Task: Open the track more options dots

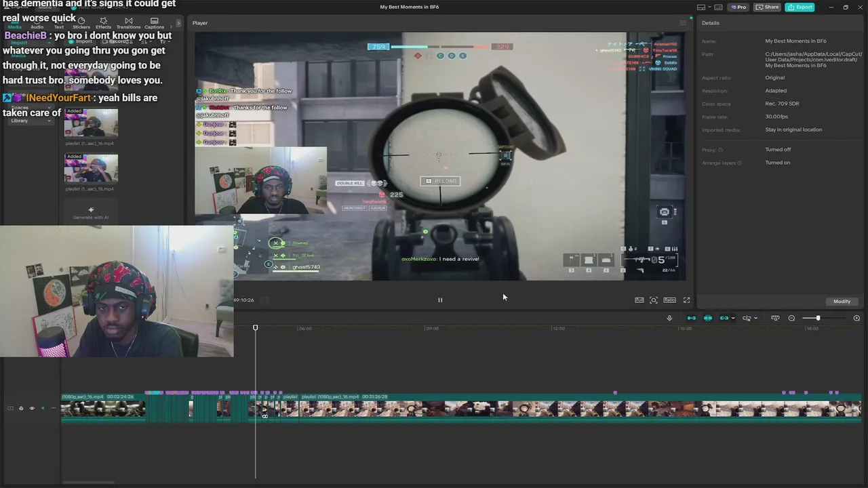Action: tap(53, 408)
